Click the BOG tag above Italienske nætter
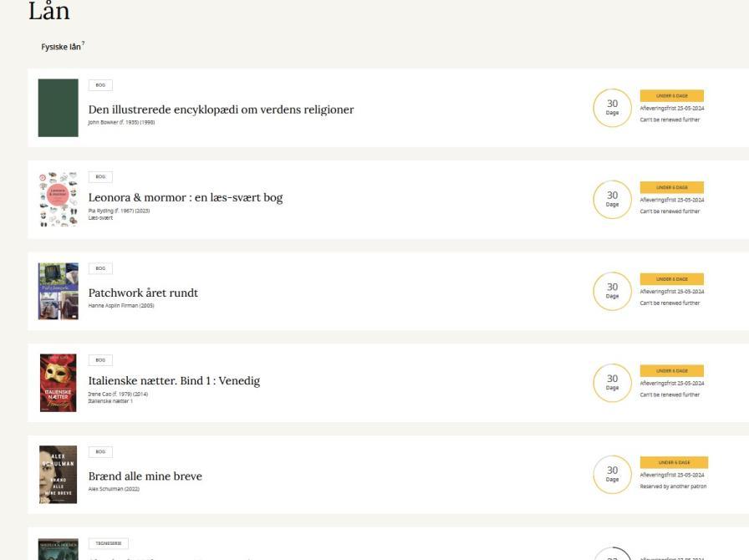Image resolution: width=749 pixels, height=560 pixels. click(x=100, y=360)
